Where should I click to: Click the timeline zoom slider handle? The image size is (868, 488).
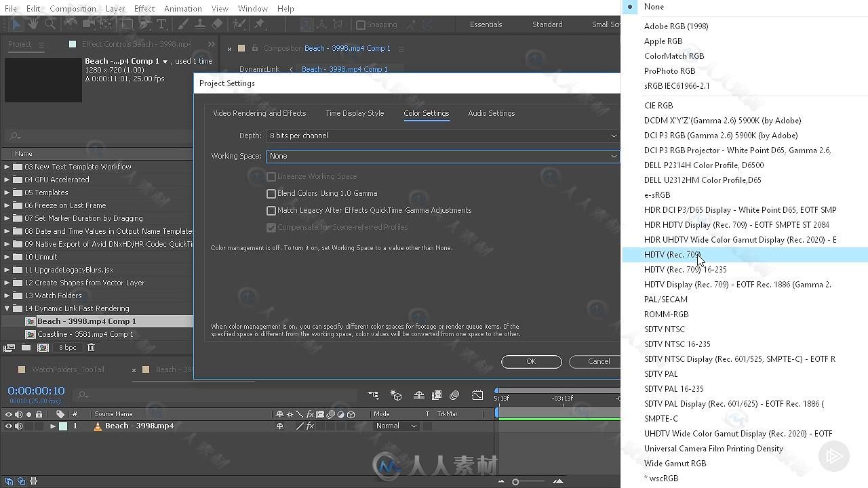coord(515,482)
